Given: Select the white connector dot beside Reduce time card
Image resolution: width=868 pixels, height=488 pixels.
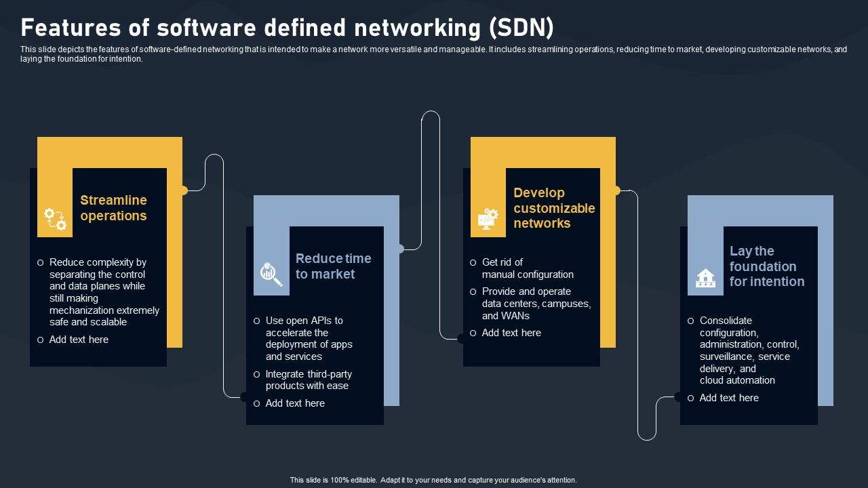Looking at the screenshot, I should [400, 248].
